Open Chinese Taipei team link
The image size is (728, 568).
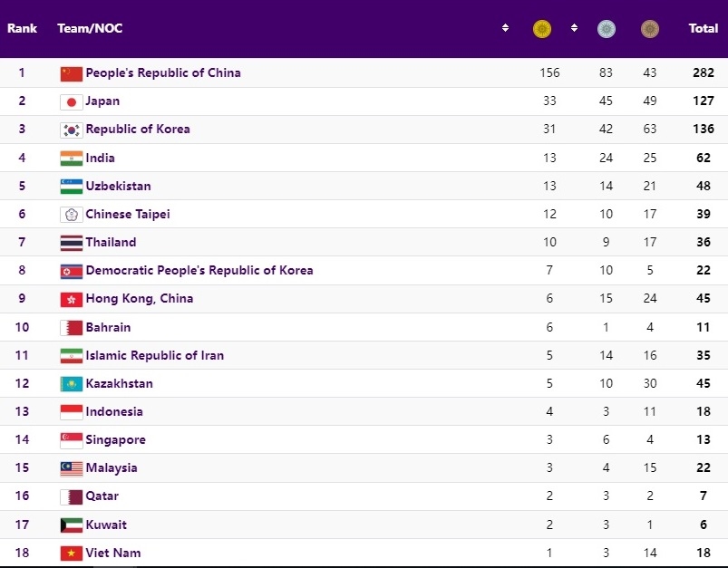128,214
